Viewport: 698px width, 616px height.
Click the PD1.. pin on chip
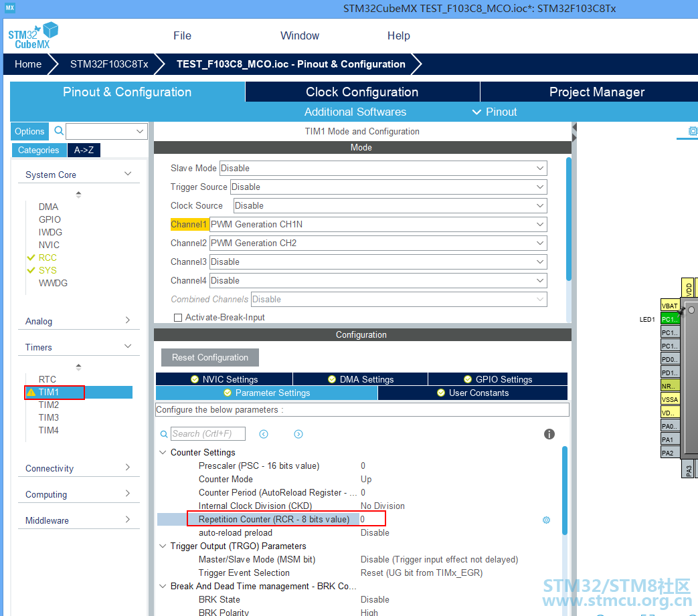pyautogui.click(x=670, y=373)
